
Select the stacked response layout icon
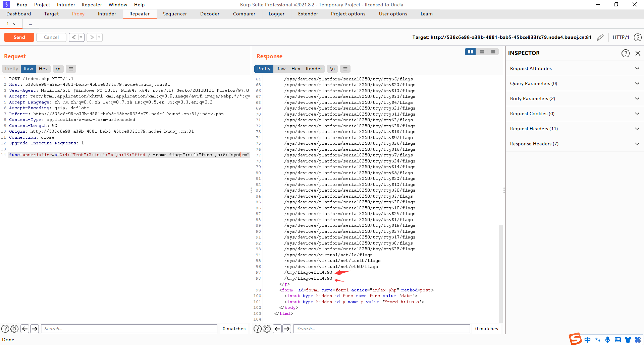point(482,52)
